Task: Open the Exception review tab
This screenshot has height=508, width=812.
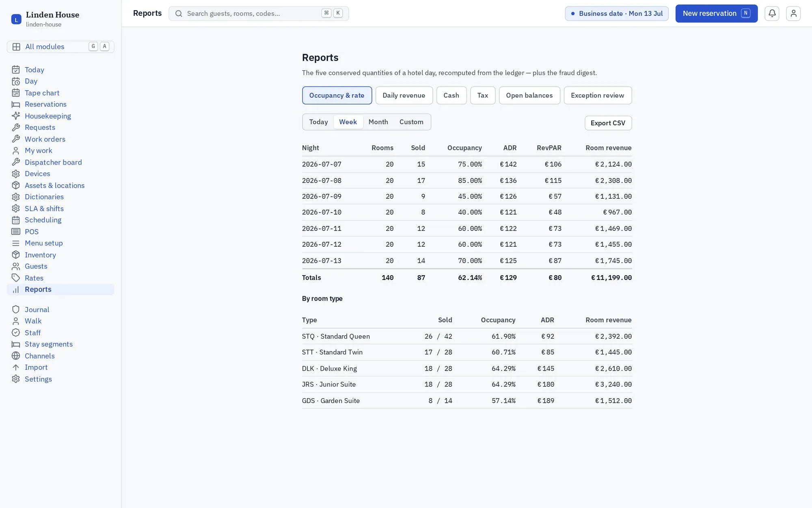Action: point(598,96)
